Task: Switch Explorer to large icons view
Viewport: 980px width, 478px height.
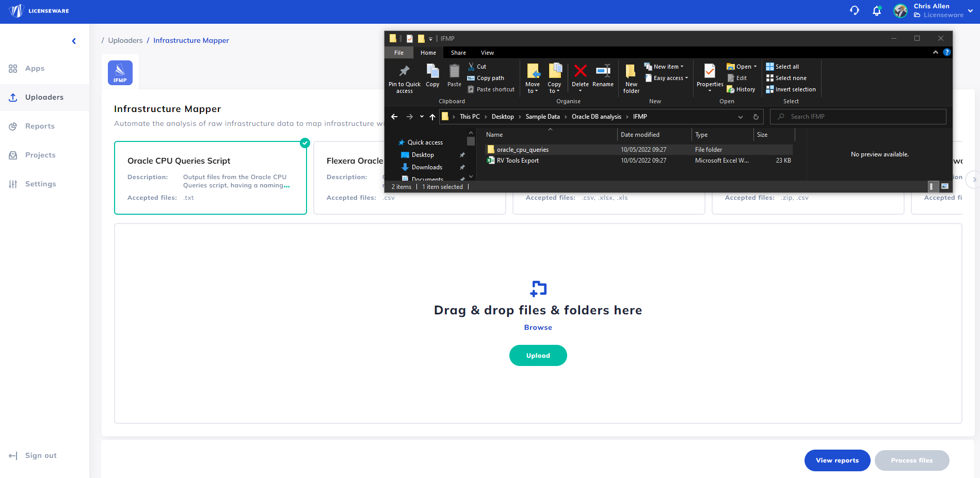Action: coord(944,187)
